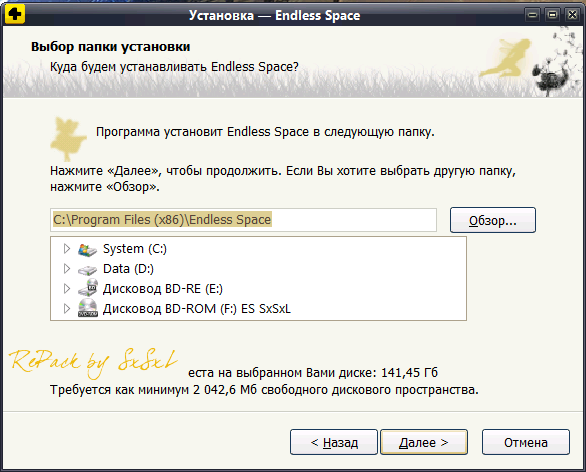Expand the Дисковод BD-ROM (F:) node
Viewport: 586px width, 472px height.
(x=67, y=309)
